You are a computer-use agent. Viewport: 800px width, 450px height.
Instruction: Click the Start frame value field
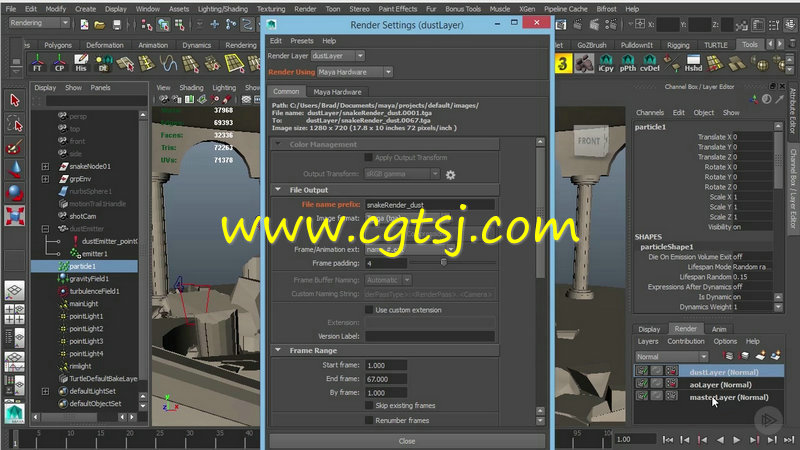[x=386, y=365]
